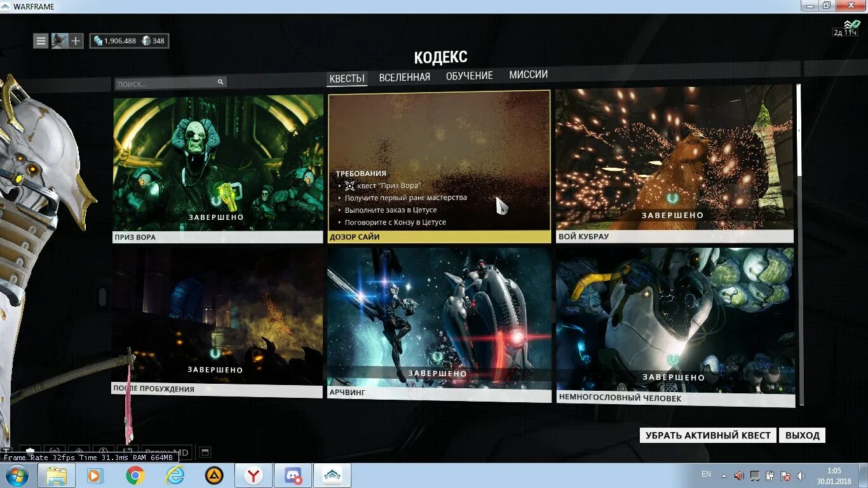This screenshot has width=868, height=488.
Task: Open the ПОСЛЕ ПРОБУЖДЕНИЯ quest card
Action: pos(217,322)
